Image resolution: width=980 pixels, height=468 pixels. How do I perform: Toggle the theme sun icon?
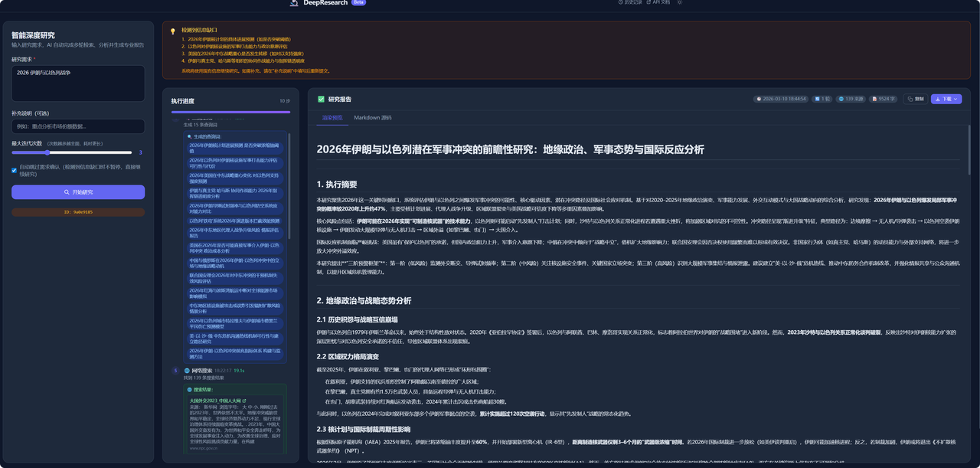[679, 2]
